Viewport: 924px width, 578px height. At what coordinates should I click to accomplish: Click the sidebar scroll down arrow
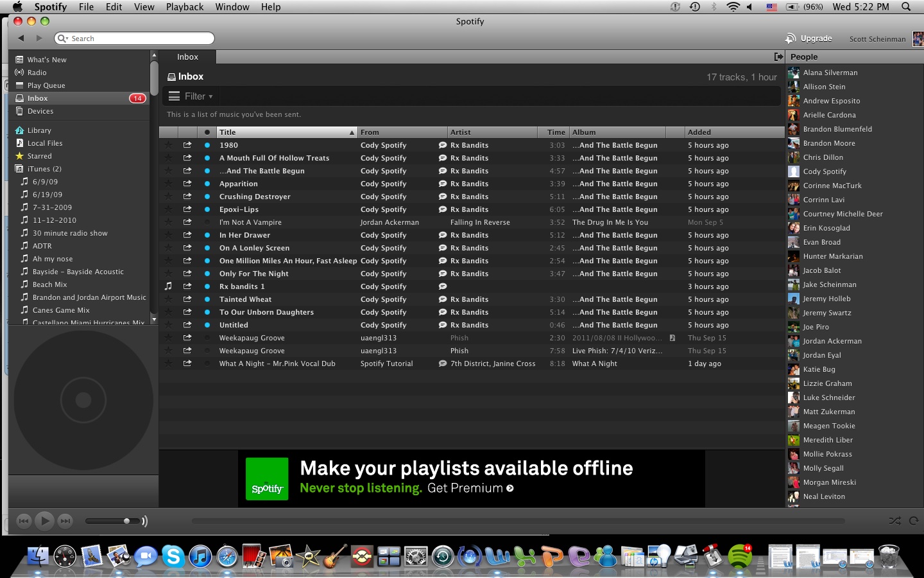click(x=154, y=319)
